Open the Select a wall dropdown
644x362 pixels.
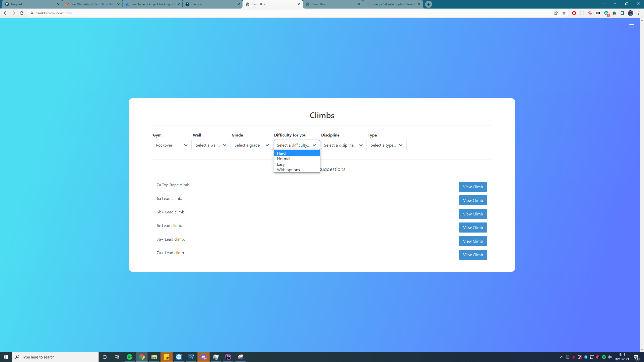(x=211, y=145)
